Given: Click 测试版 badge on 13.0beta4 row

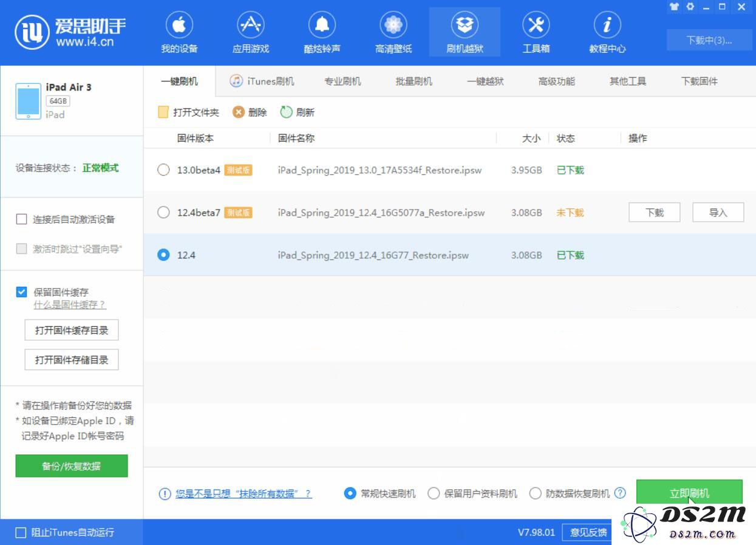Looking at the screenshot, I should click(238, 170).
